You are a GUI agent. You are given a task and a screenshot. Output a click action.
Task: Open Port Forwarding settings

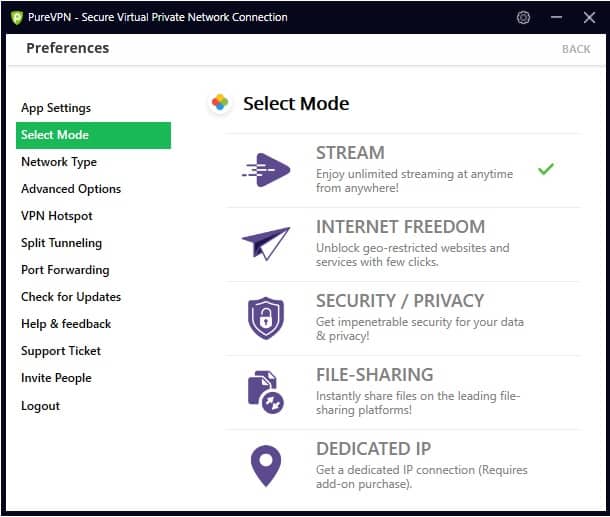(x=65, y=270)
